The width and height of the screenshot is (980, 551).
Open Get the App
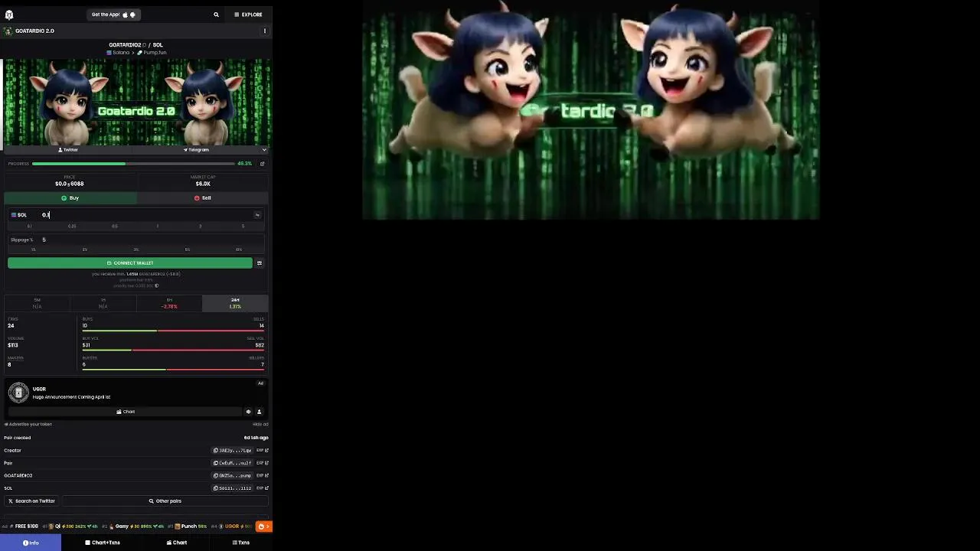tap(113, 15)
